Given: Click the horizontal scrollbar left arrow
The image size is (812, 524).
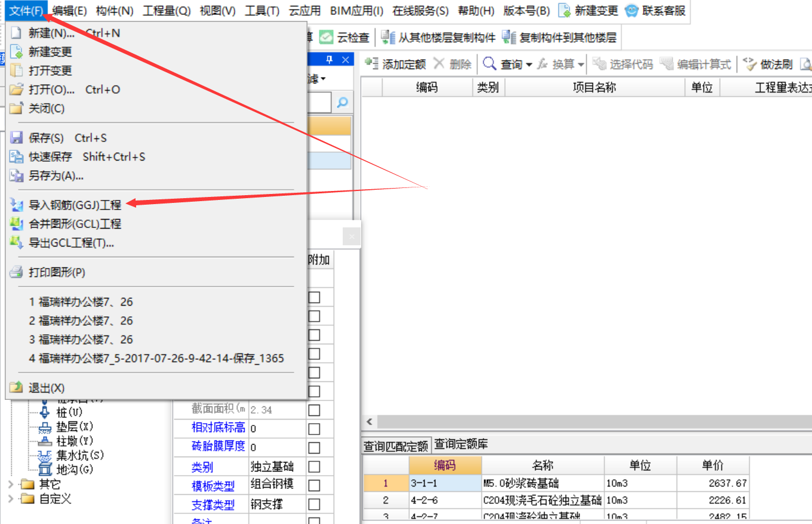Looking at the screenshot, I should click(x=369, y=422).
